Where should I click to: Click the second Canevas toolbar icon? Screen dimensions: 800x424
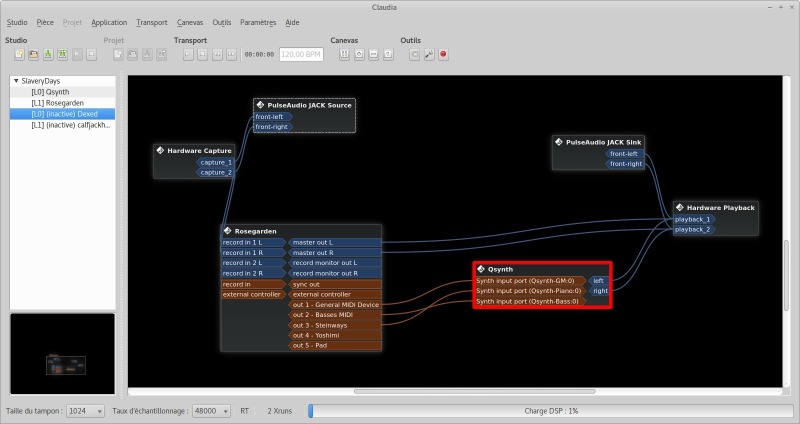[x=359, y=55]
